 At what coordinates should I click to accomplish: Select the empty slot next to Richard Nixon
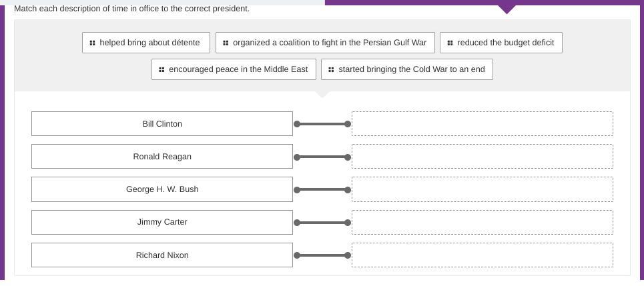click(482, 255)
